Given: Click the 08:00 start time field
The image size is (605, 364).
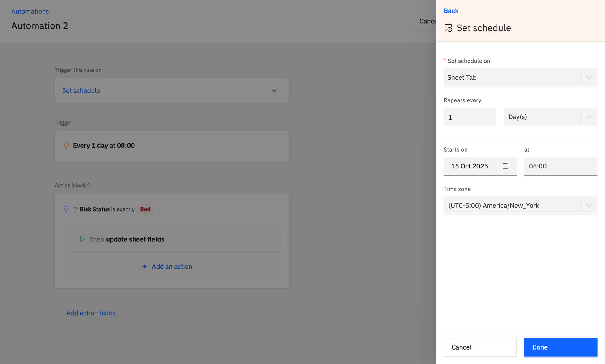Looking at the screenshot, I should [560, 166].
